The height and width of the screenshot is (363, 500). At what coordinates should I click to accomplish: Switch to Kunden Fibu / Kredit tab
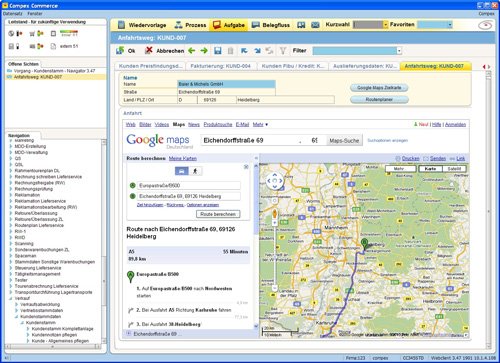(x=293, y=66)
